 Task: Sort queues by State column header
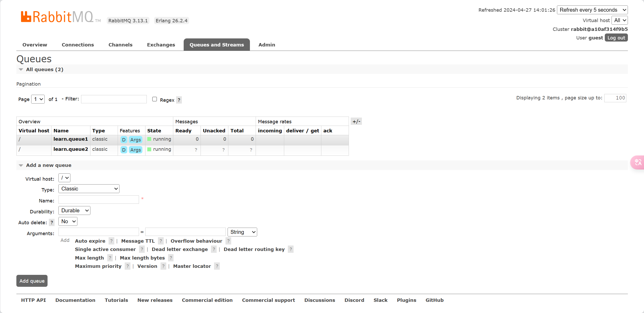154,131
